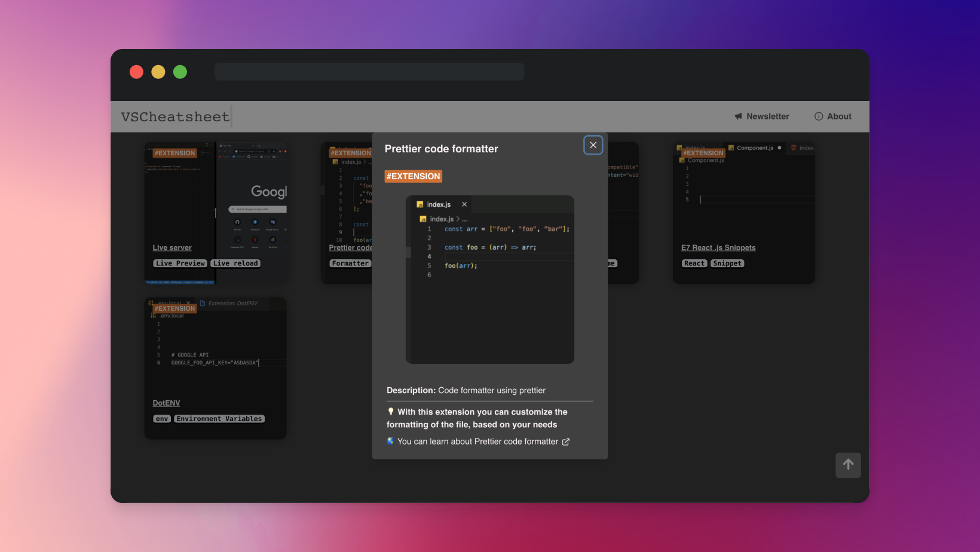
Task: Open the DotENV card title
Action: point(166,403)
